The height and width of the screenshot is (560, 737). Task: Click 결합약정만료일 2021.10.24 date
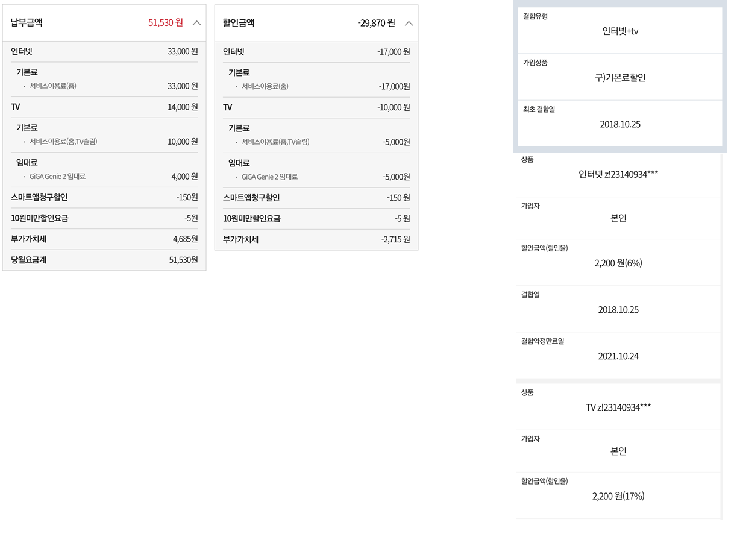click(618, 356)
